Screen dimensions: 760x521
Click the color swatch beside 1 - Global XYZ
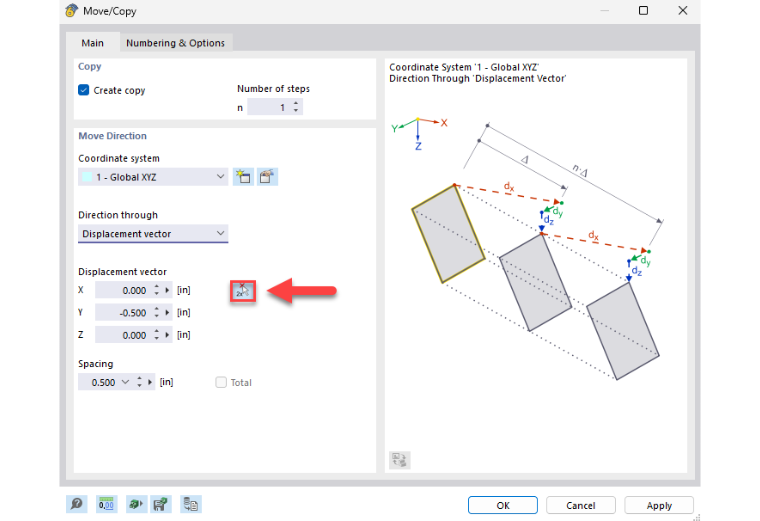(x=87, y=177)
